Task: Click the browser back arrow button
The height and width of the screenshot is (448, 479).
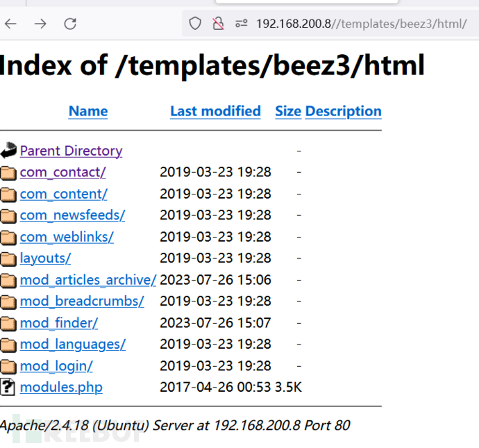Action: coord(10,24)
